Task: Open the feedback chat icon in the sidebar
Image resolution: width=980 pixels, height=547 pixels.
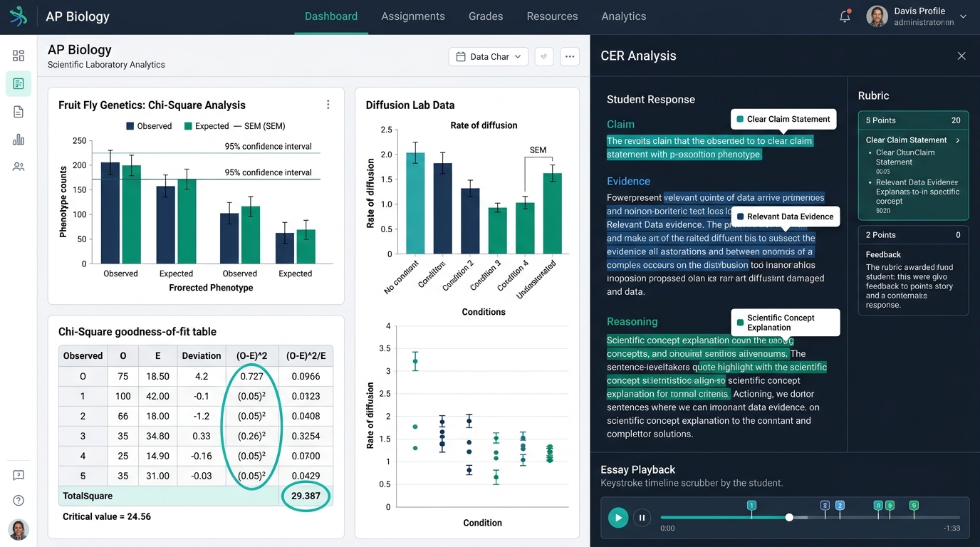Action: [19, 475]
